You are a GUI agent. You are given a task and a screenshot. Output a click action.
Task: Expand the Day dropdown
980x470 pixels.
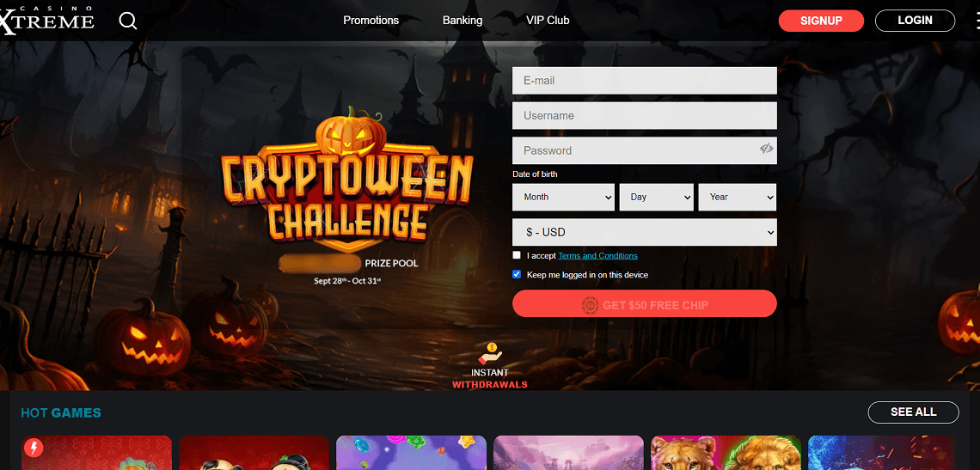coord(656,197)
